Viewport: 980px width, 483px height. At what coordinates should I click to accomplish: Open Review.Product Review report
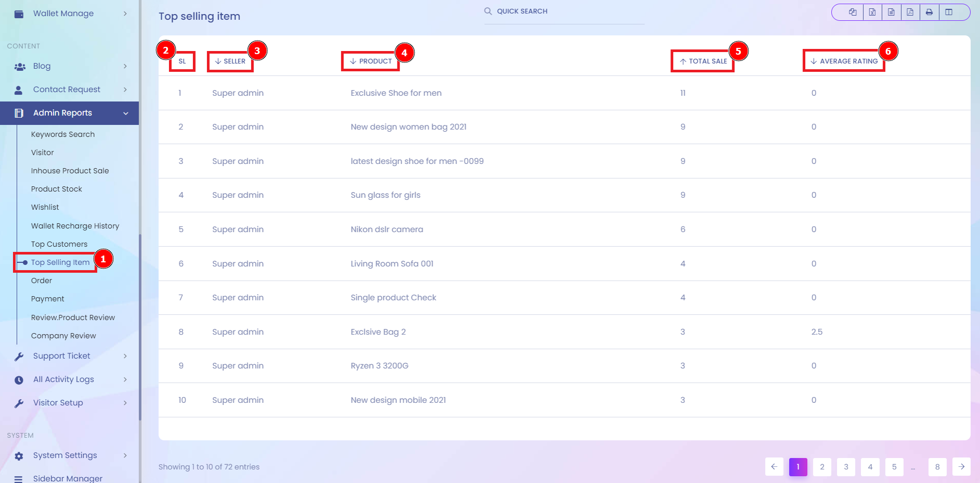(73, 317)
